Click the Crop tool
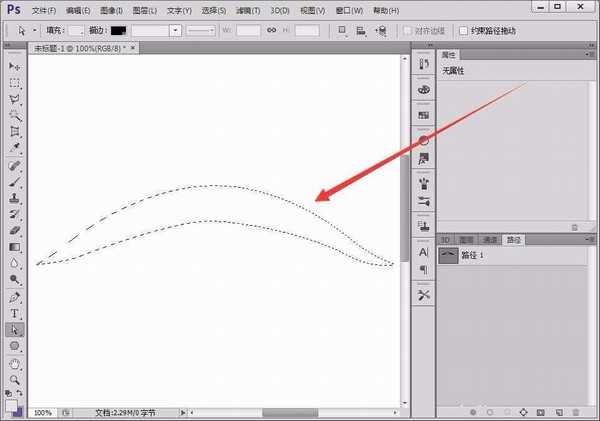 (15, 132)
